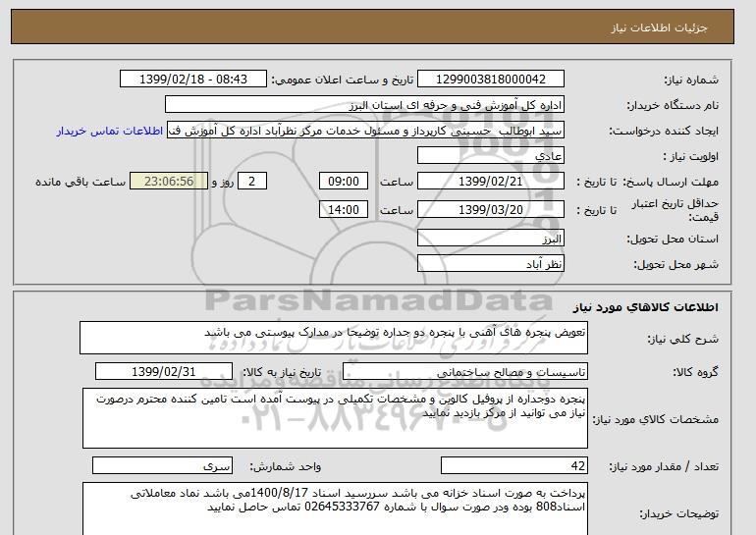This screenshot has height=535, width=756.
Task: Click the label شماره نیاز
Action: 691,80
